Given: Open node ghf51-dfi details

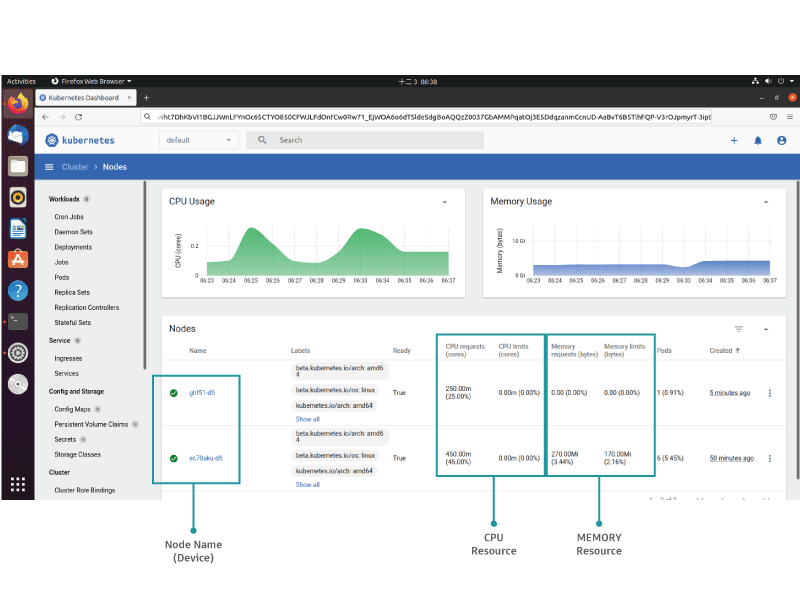Looking at the screenshot, I should tap(202, 393).
